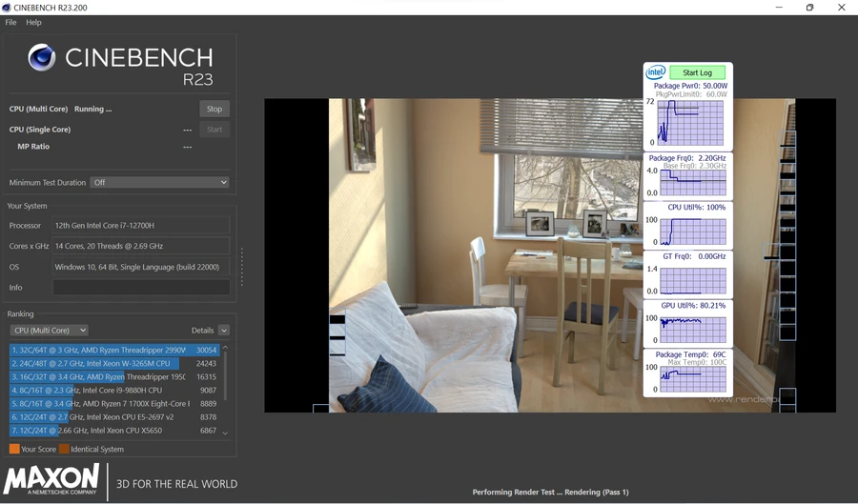
Task: Stop the CPU Multi Core test
Action: click(x=214, y=109)
